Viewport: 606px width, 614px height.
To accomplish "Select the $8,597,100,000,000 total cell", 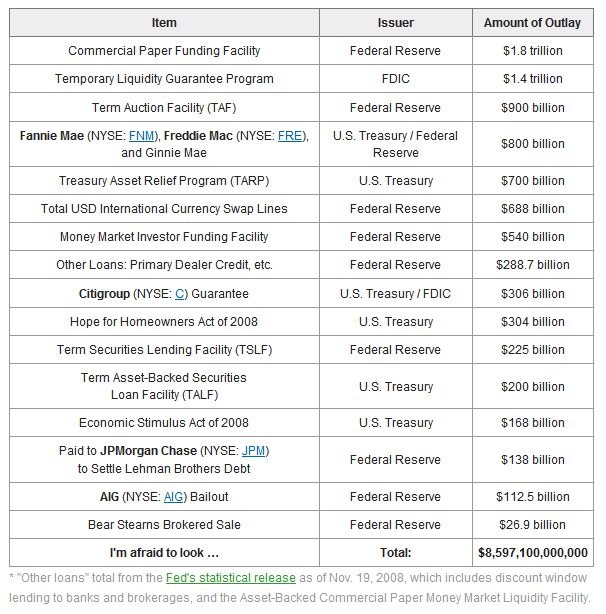I will click(533, 553).
